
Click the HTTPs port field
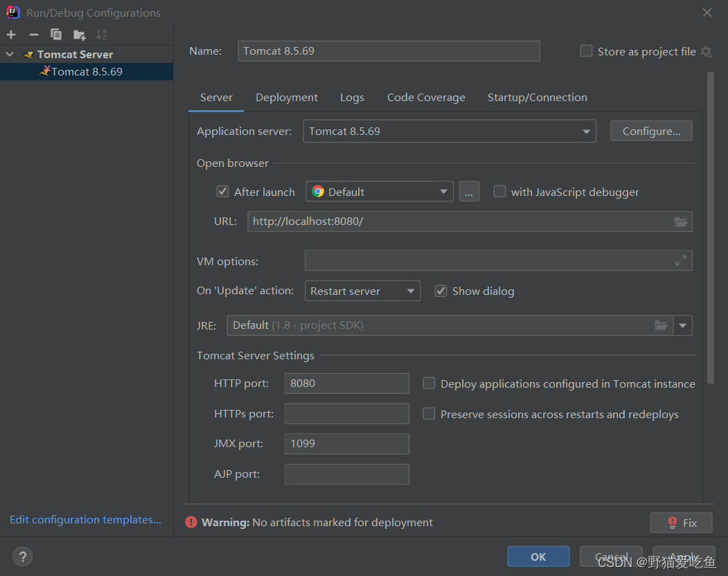[347, 413]
